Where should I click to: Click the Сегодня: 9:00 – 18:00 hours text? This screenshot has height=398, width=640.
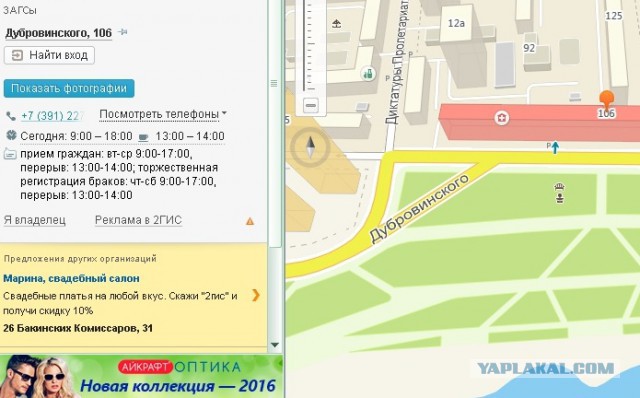(76, 136)
